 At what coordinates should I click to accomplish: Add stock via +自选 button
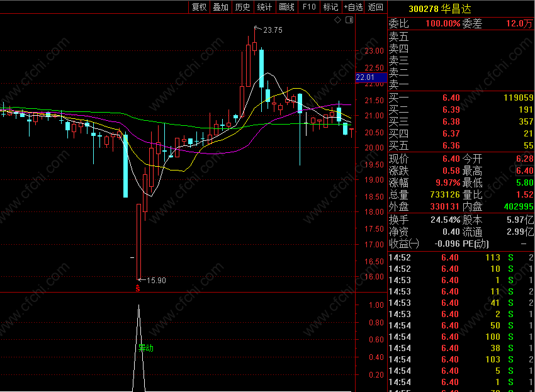pyautogui.click(x=353, y=7)
